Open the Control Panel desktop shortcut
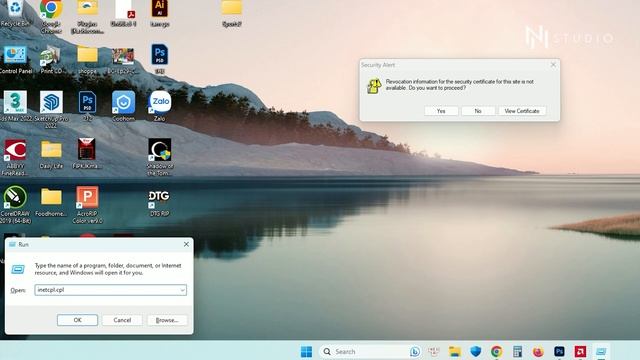This screenshot has width=640, height=360. click(16, 60)
